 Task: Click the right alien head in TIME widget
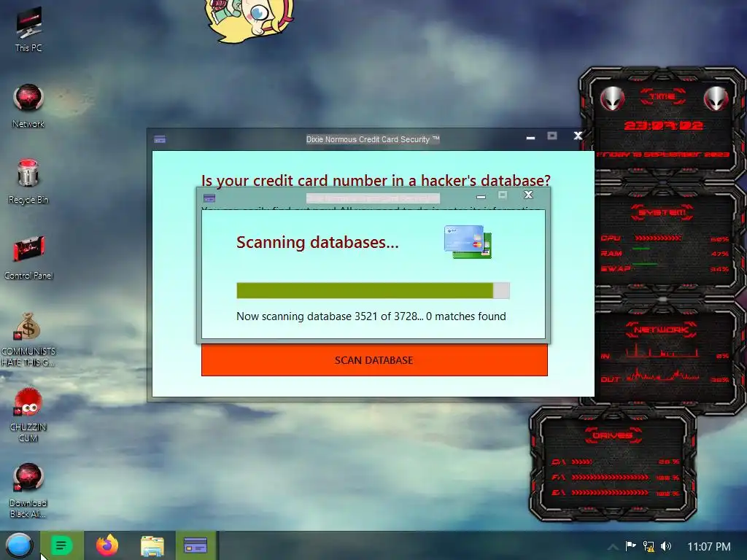(x=716, y=98)
